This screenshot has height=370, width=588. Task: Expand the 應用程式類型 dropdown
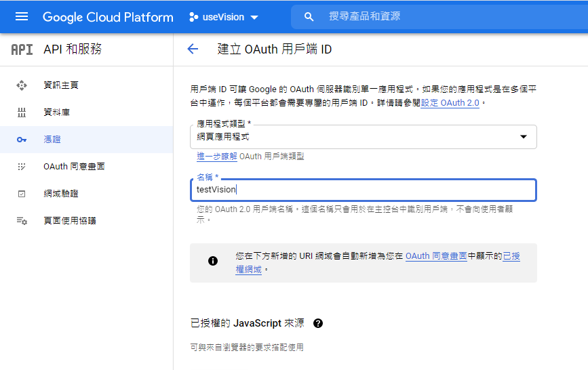pyautogui.click(x=364, y=137)
